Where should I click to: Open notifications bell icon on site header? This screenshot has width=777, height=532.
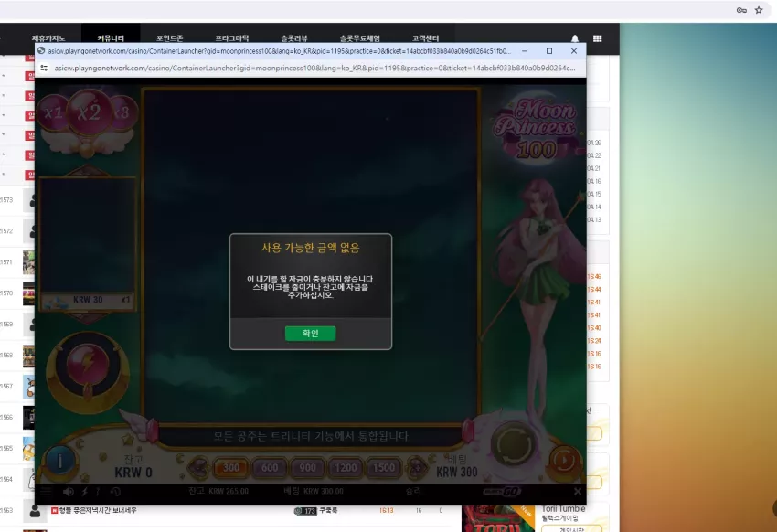coord(575,38)
